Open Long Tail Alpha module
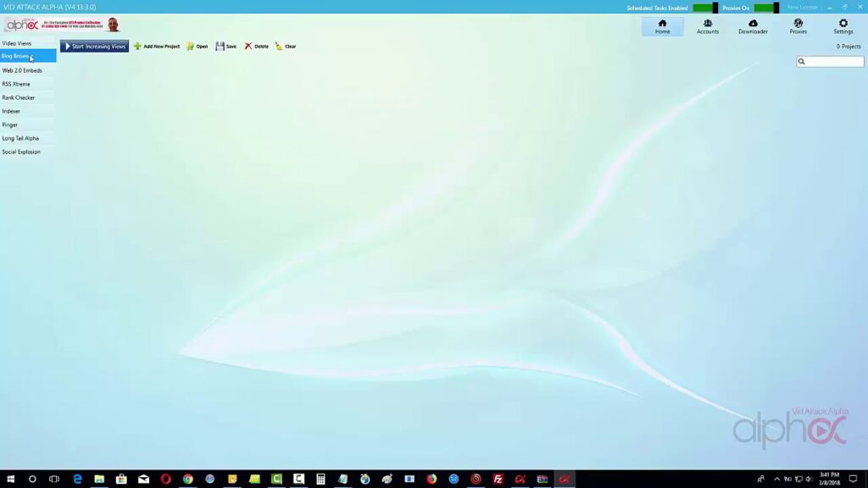Viewport: 868px width, 488px height. click(x=28, y=138)
